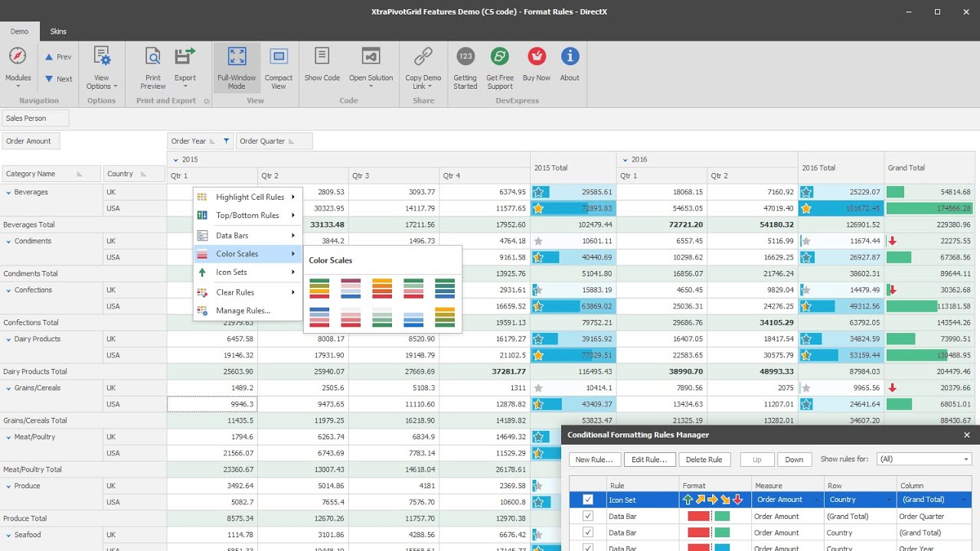The width and height of the screenshot is (980, 551).
Task: Switch to Compact View
Action: 279,67
